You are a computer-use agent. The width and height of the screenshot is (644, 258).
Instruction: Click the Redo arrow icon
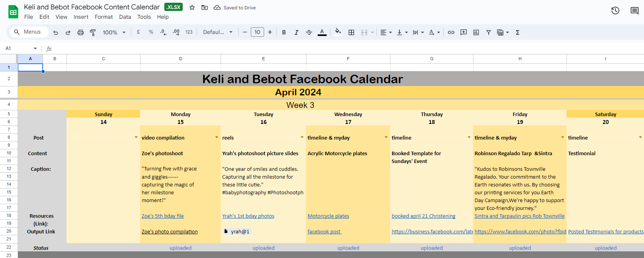(68, 32)
